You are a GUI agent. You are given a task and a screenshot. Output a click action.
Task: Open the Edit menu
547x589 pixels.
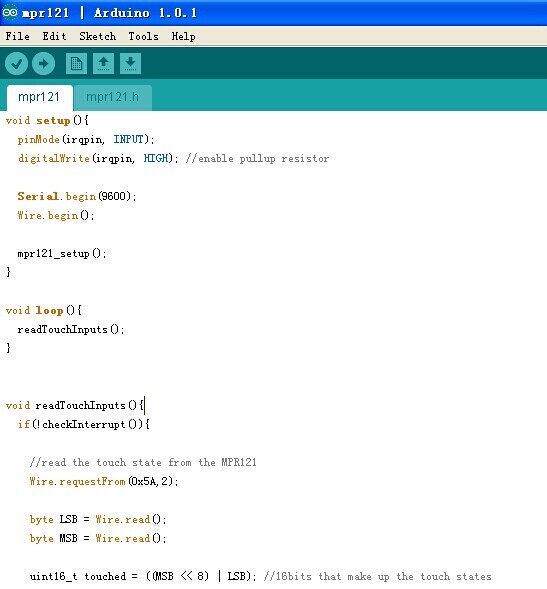pyautogui.click(x=54, y=36)
